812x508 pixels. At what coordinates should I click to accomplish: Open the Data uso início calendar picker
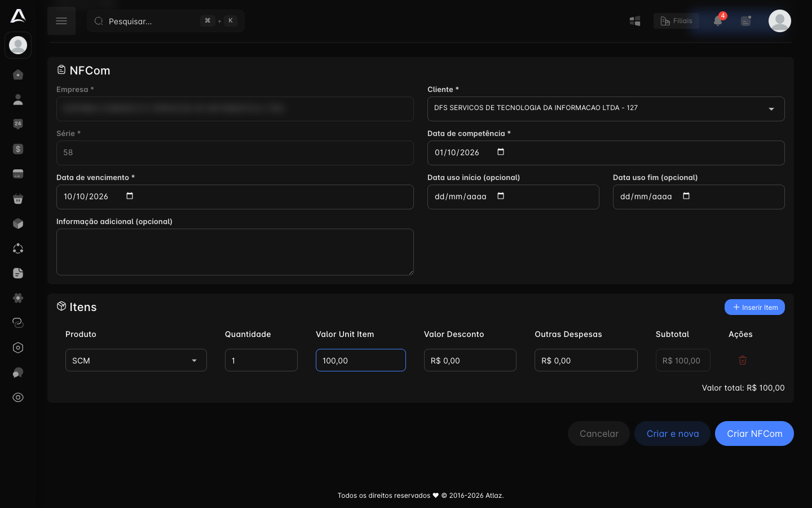[x=501, y=196]
